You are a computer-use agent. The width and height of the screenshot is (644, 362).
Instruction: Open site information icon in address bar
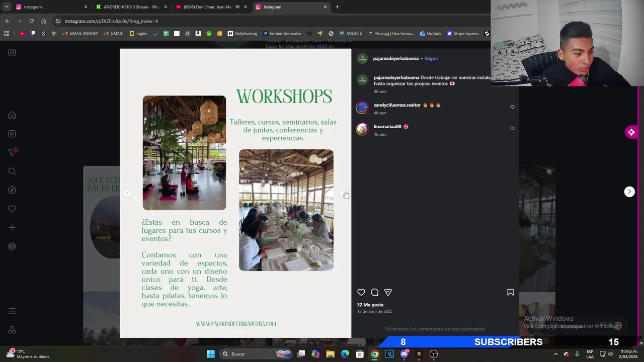[x=58, y=21]
